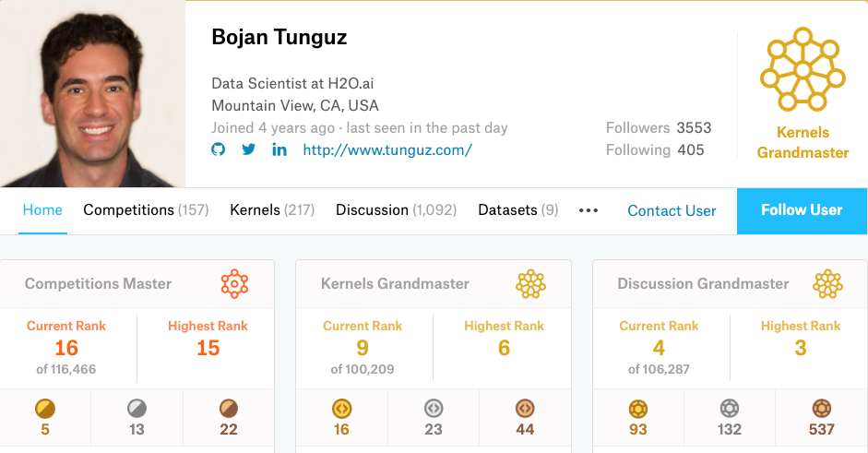
Task: Open the GitHub profile icon link
Action: click(x=218, y=149)
